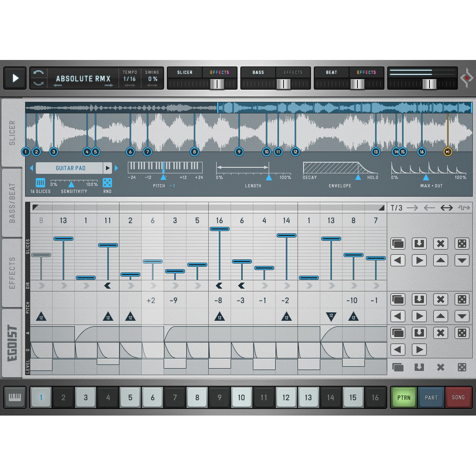Switch to the Bass/Beat tab
476x476 pixels.
pyautogui.click(x=13, y=203)
